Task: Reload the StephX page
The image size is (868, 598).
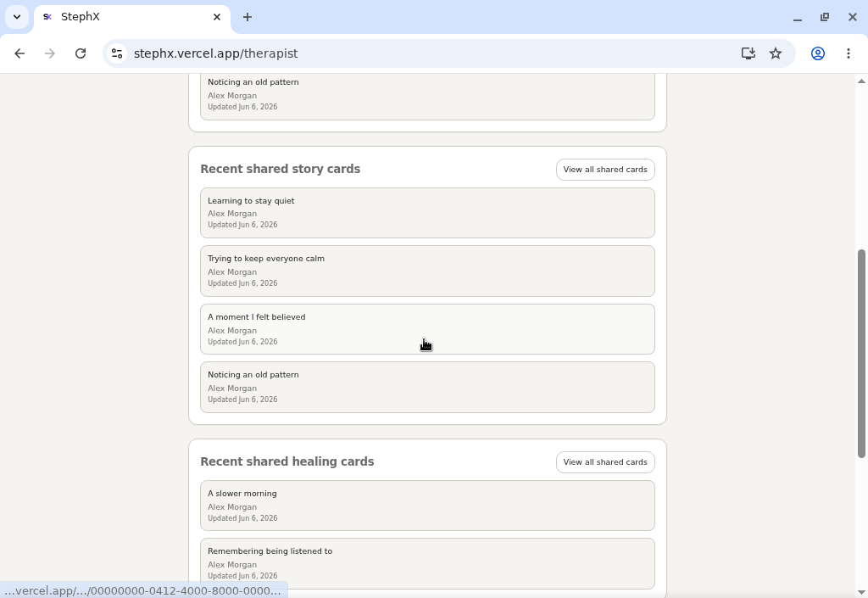Action: (81, 53)
